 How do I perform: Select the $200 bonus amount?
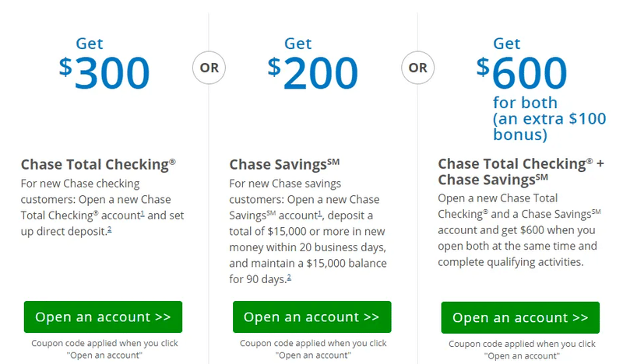click(x=313, y=72)
